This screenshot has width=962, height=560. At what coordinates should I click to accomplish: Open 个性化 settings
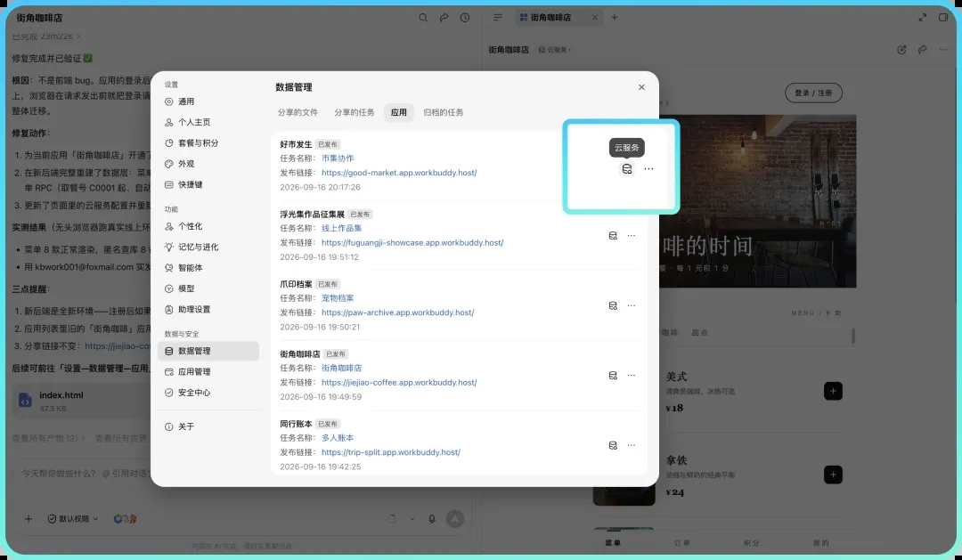[x=208, y=226]
